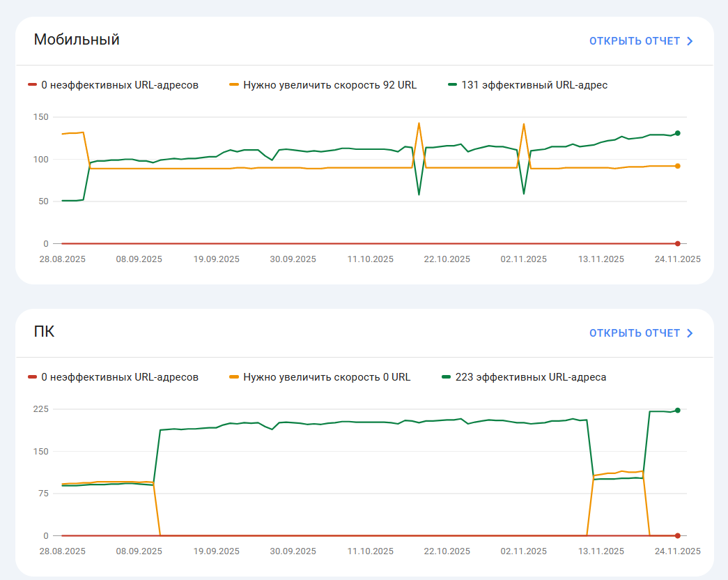This screenshot has width=728, height=580.
Task: Click the red legend swatch in ПК card
Action: 32,377
